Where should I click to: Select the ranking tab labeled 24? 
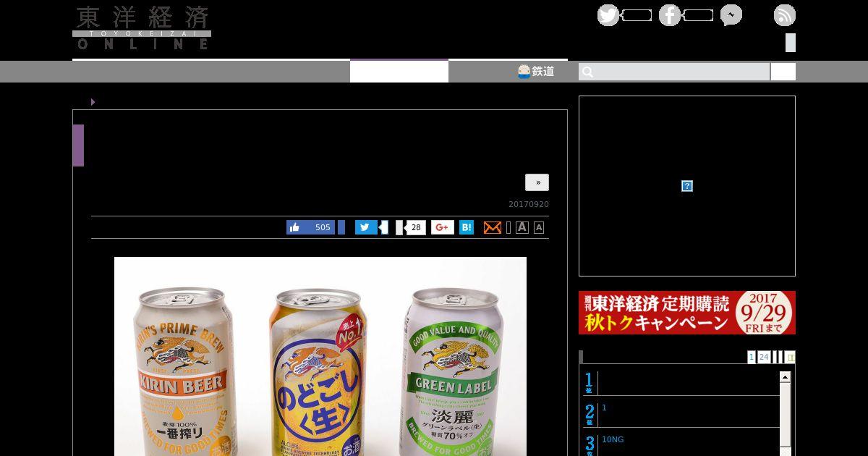pyautogui.click(x=764, y=357)
